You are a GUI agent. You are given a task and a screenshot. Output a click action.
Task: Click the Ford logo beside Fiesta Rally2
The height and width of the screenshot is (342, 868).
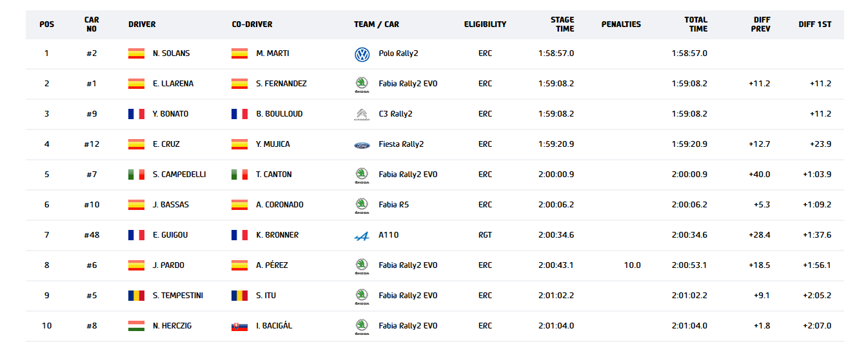click(x=362, y=145)
